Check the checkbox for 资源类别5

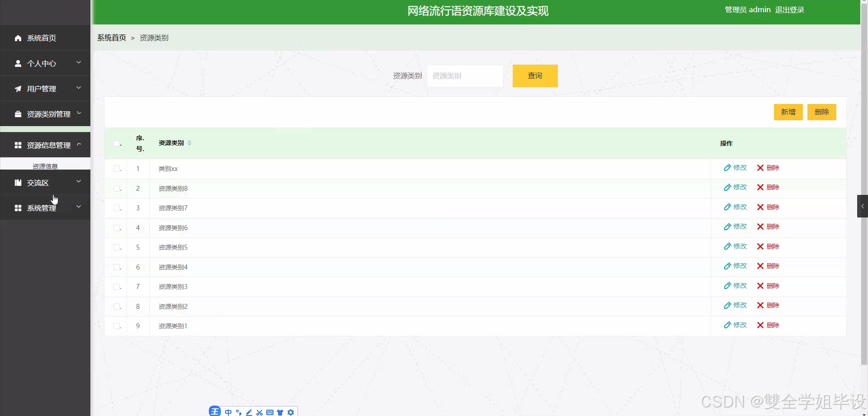116,247
